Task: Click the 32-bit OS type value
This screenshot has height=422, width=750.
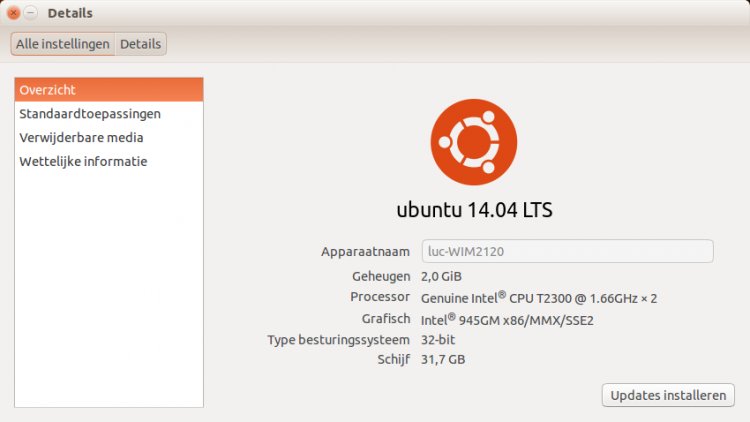Action: click(x=438, y=340)
